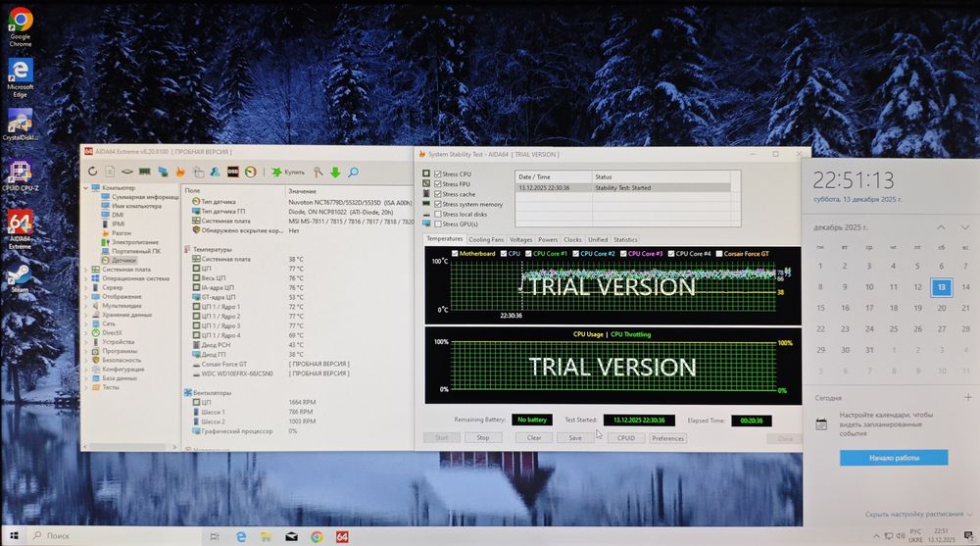This screenshot has width=980, height=546.
Task: Click the sensor gauge icon in AIDA64 toolbar
Action: (x=251, y=172)
